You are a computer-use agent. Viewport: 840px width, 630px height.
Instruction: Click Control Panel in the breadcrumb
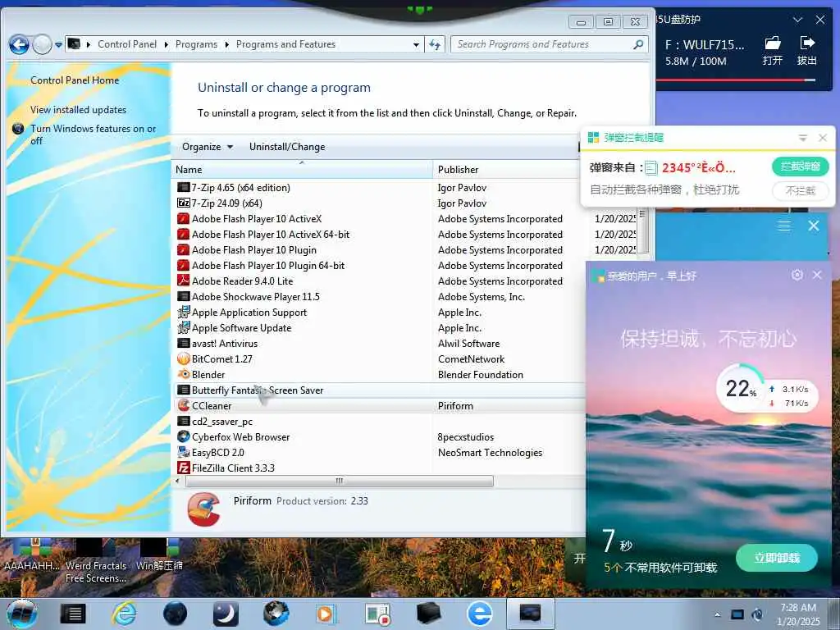pyautogui.click(x=127, y=44)
